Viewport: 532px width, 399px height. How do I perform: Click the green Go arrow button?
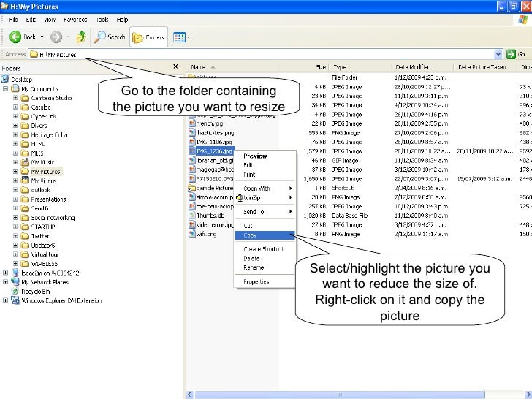tap(511, 54)
